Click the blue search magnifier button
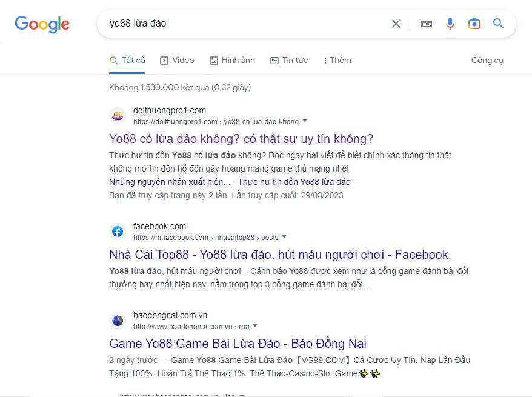Viewport: 532px width, 397px height. click(498, 24)
